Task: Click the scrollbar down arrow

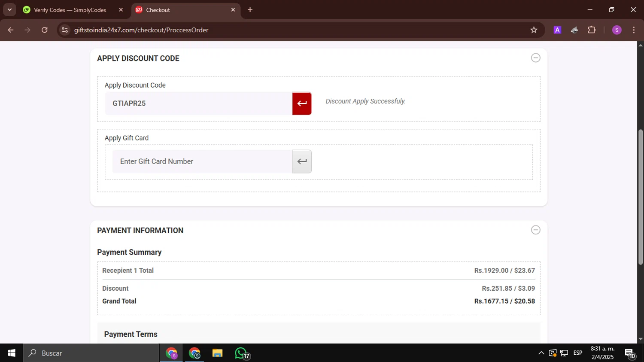Action: coord(641,339)
